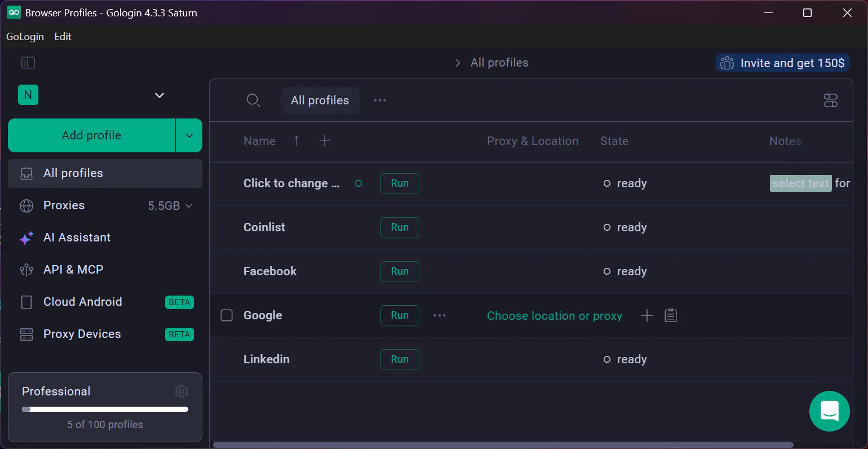Click the horizontal scrollbar
Image resolution: width=868 pixels, height=449 pixels.
click(x=503, y=445)
